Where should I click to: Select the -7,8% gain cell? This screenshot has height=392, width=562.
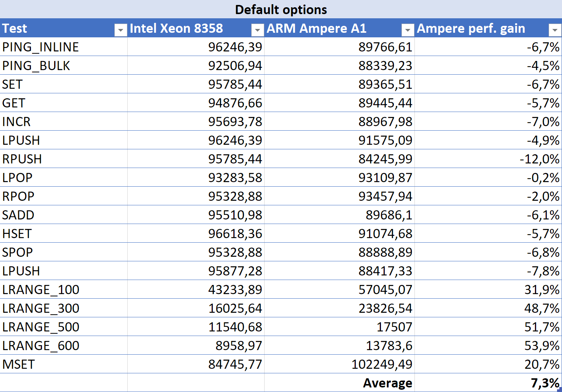pyautogui.click(x=488, y=271)
